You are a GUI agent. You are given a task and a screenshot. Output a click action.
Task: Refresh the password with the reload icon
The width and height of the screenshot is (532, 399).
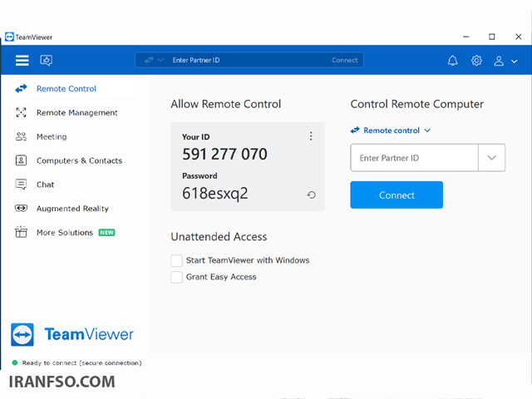[x=311, y=195]
